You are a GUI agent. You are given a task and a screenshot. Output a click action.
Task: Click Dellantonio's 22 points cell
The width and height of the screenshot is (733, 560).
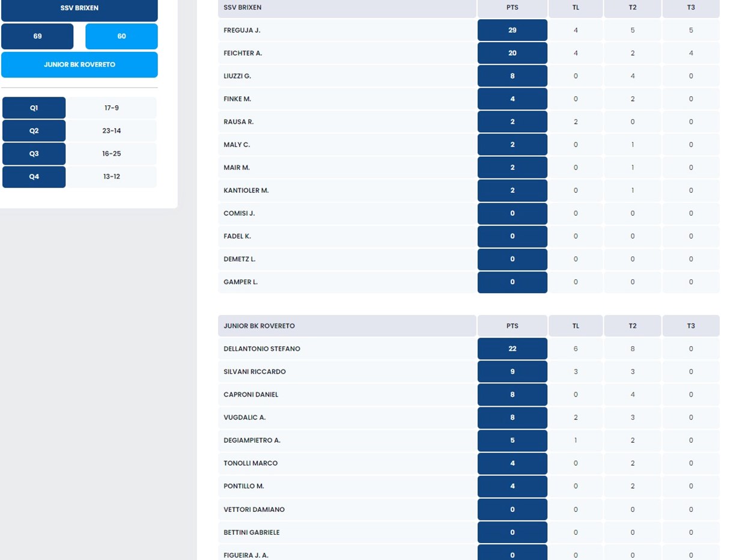click(x=512, y=348)
